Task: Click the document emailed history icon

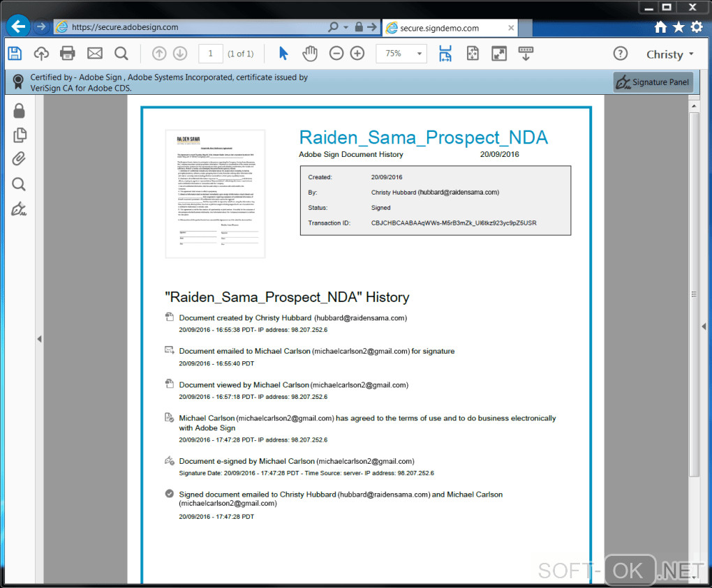Action: (x=169, y=350)
